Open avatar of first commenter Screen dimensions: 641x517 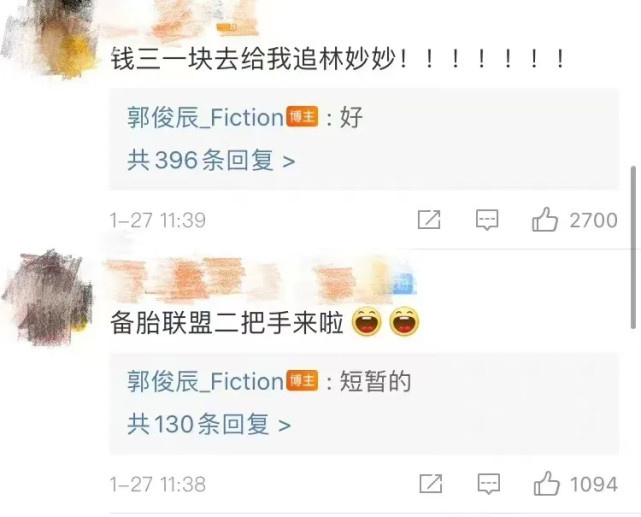[51, 39]
